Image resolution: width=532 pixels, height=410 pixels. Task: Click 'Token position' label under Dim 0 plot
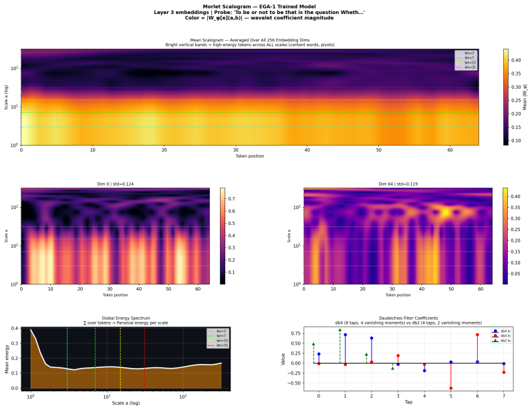tap(116, 295)
